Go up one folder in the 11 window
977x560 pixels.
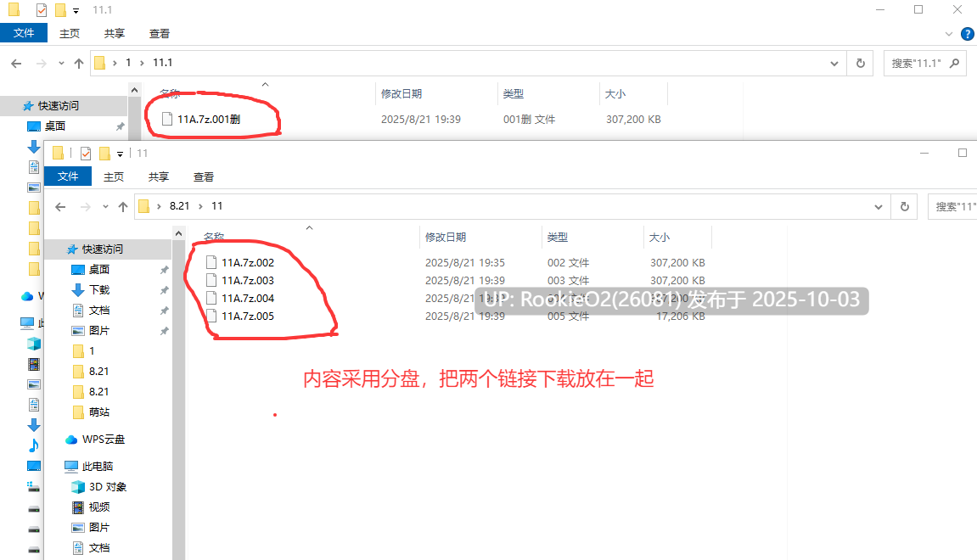point(123,207)
